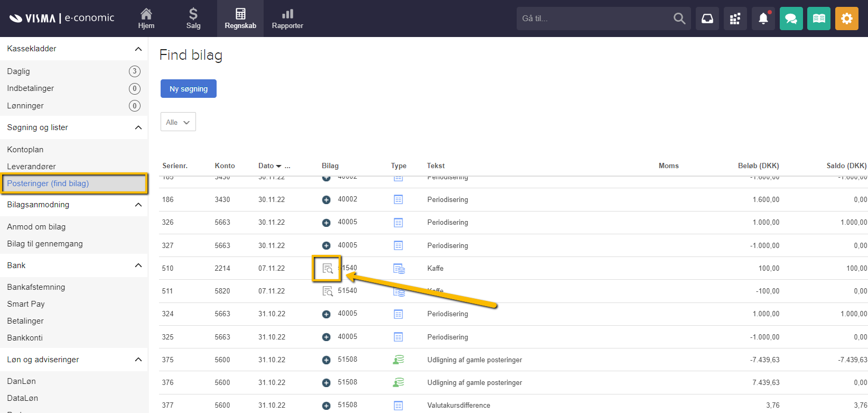Viewport: 868px width, 413px height.
Task: Go to the Salg tab
Action: tap(193, 19)
